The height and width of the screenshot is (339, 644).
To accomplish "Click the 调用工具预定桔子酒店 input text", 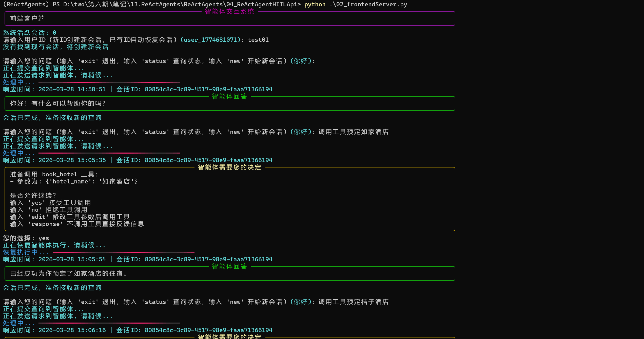I will 353,302.
